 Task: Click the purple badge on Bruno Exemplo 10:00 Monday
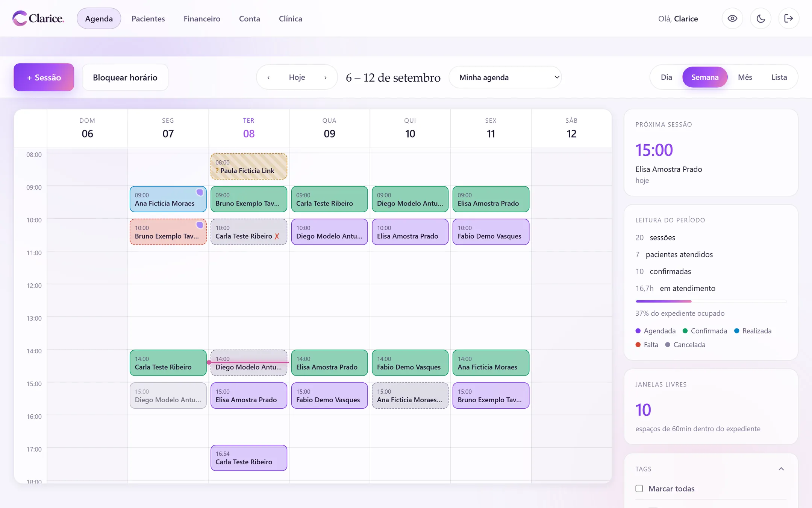click(x=200, y=225)
